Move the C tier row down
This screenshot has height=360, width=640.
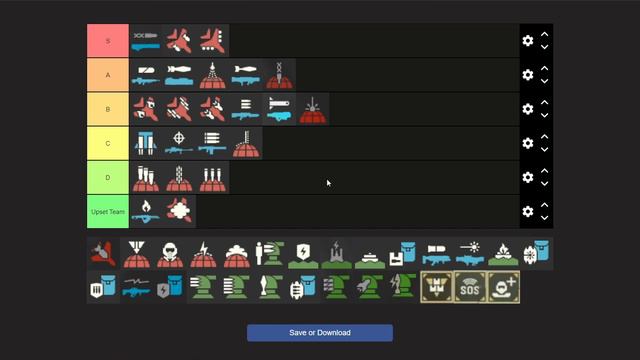[x=544, y=150]
